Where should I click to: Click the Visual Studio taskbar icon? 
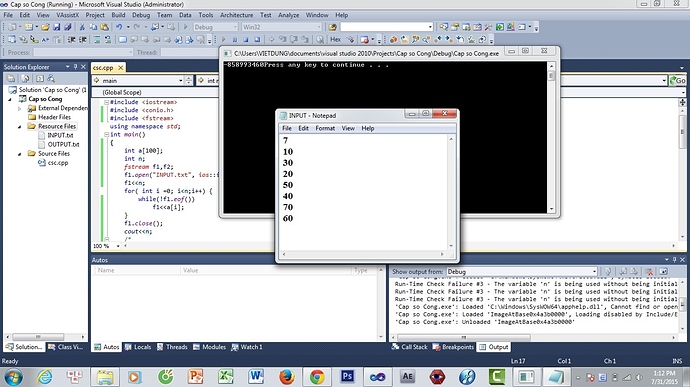(378, 377)
